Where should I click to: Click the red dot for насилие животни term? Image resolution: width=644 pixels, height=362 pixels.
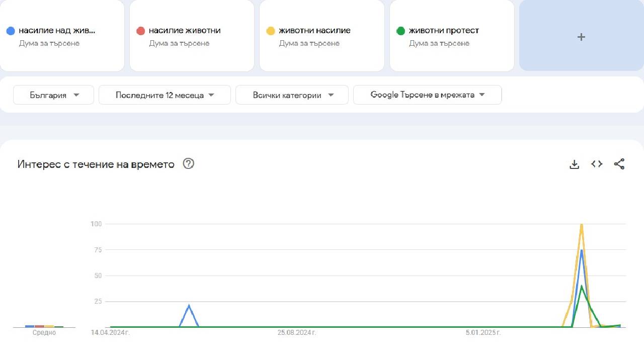tap(141, 30)
